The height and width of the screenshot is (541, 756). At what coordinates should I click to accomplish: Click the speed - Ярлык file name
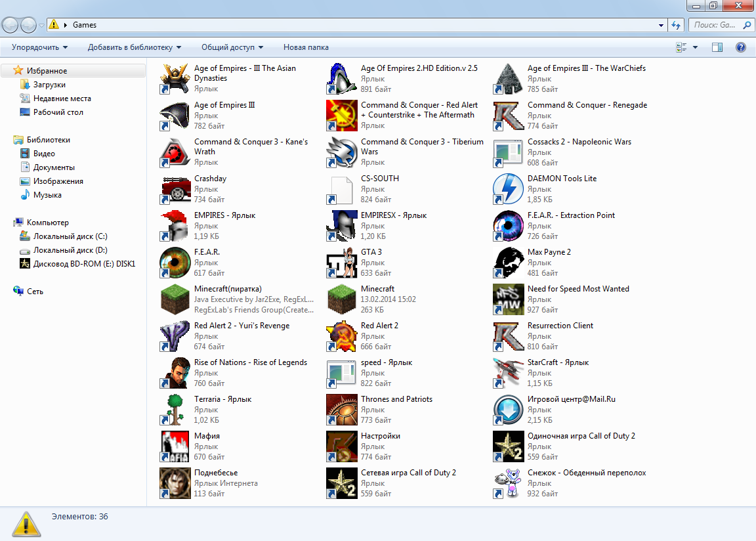pyautogui.click(x=386, y=362)
